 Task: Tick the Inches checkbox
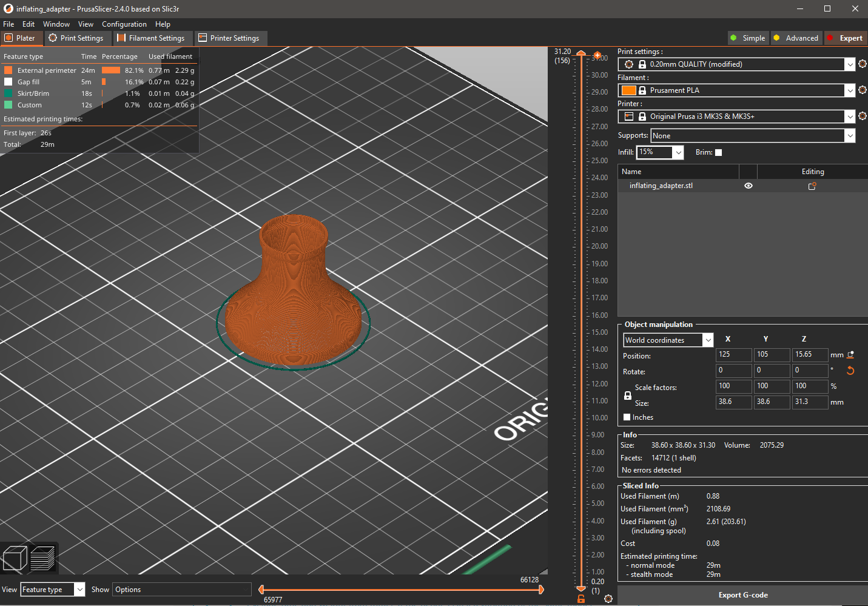[x=627, y=417]
